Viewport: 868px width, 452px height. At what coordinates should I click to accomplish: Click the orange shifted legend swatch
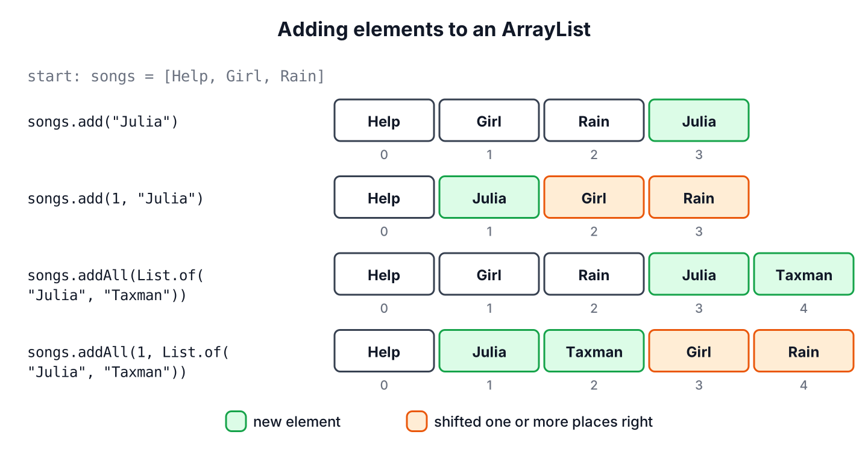pos(417,421)
